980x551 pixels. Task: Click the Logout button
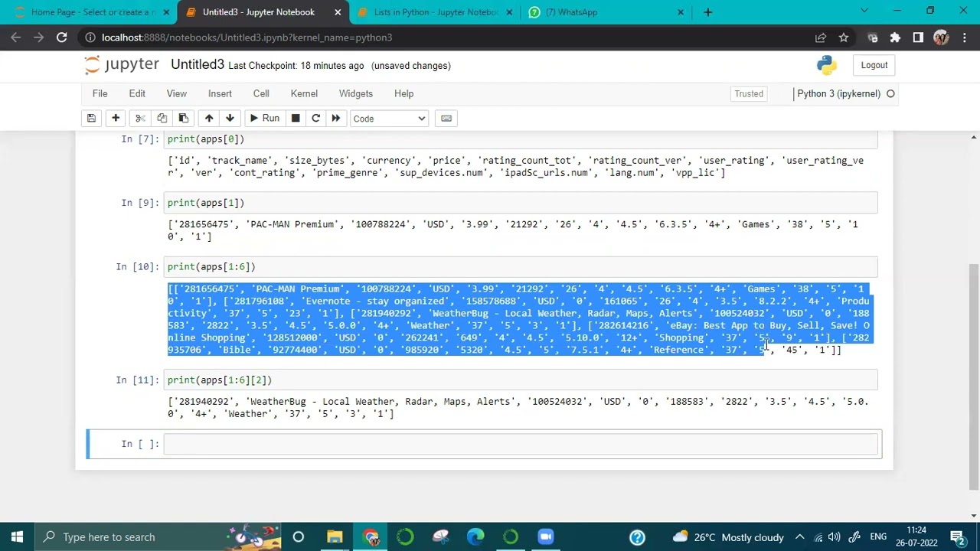pos(874,65)
